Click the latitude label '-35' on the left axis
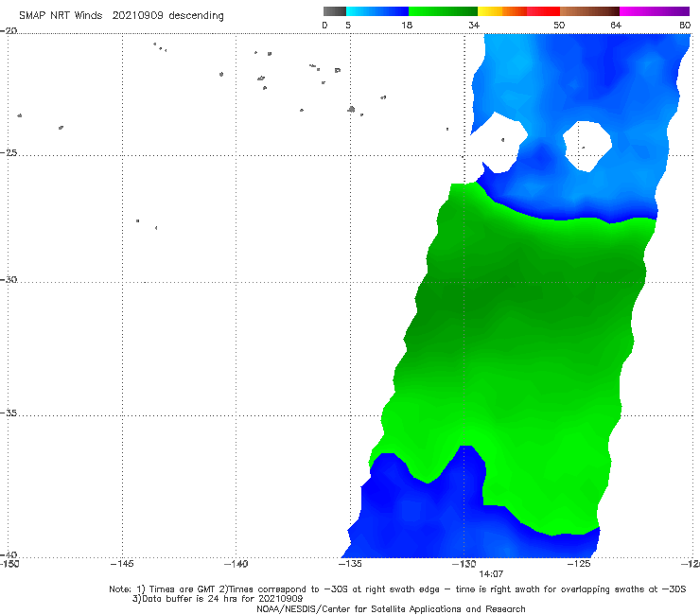This screenshot has height=615, width=700. tap(9, 413)
